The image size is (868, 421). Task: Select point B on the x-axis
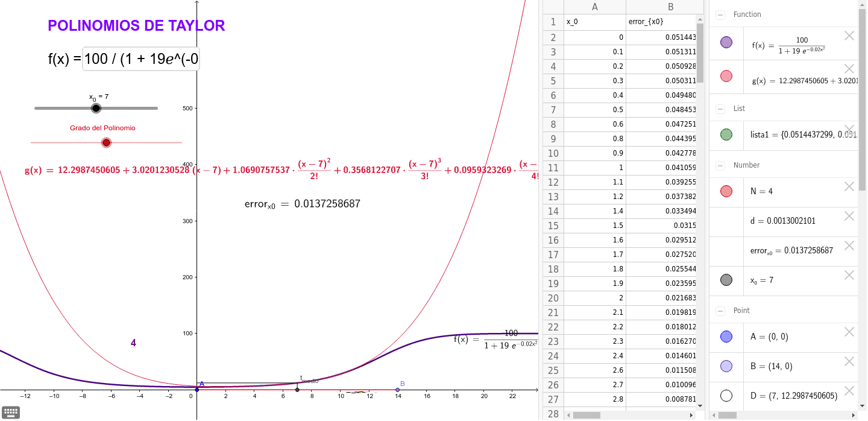pyautogui.click(x=397, y=390)
